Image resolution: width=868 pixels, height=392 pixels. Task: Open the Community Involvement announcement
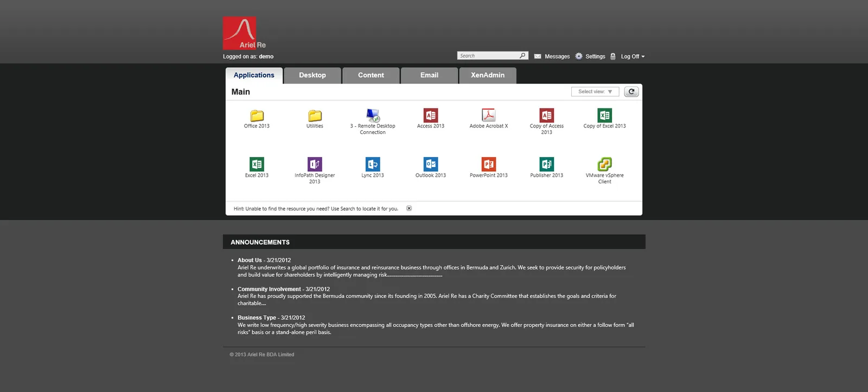[x=269, y=289]
